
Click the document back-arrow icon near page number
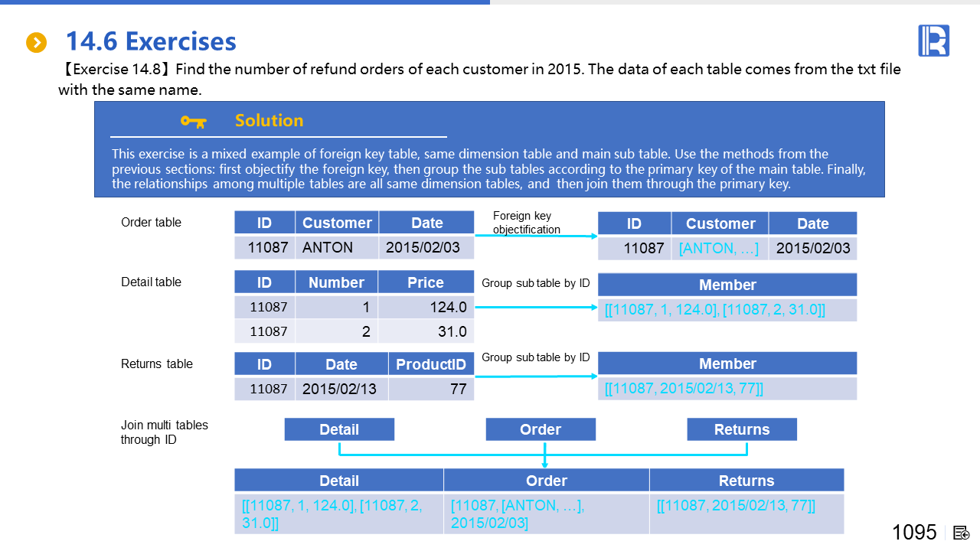(962, 533)
